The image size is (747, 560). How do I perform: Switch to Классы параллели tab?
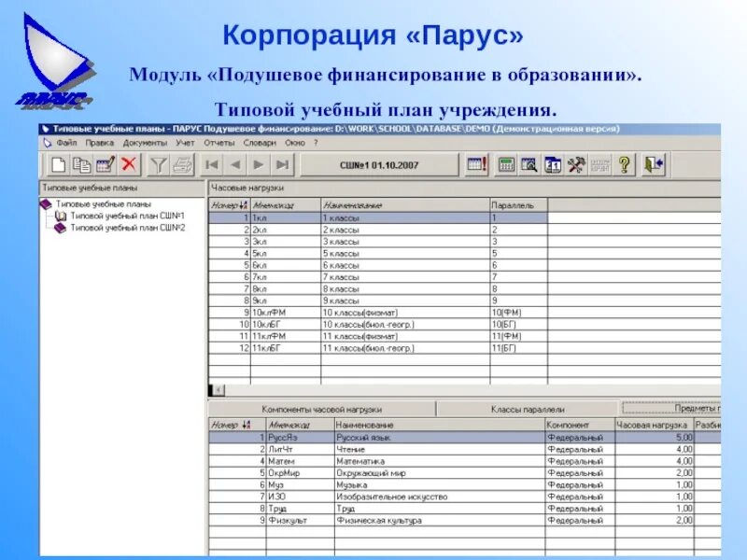tap(528, 409)
